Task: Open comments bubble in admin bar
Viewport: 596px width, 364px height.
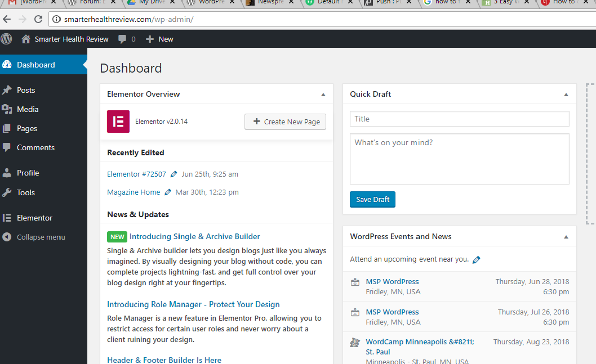Action: [122, 39]
